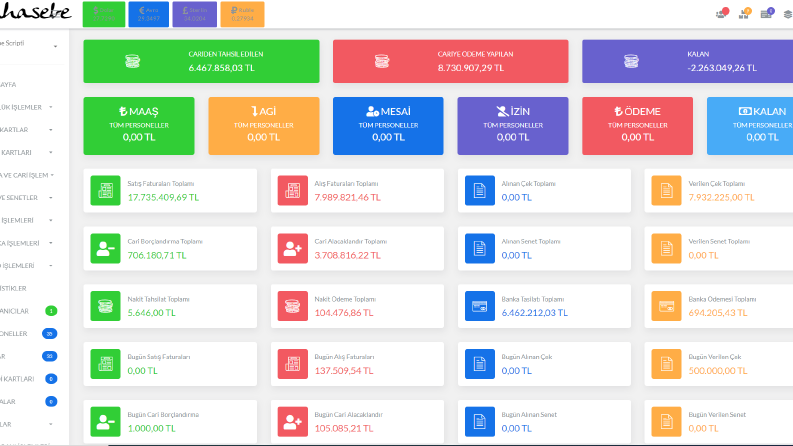Click the coins icon in Cariye Ödeme Yapılan card
The width and height of the screenshot is (793, 446).
[x=382, y=61]
